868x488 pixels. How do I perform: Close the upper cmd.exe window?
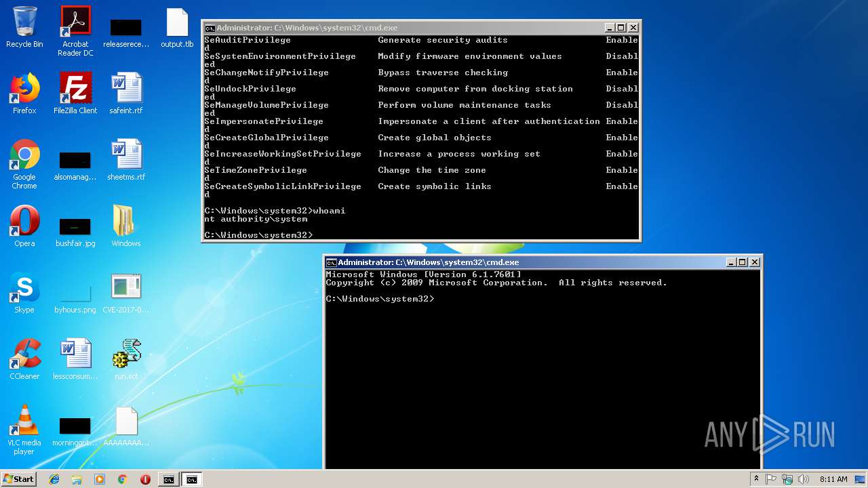coord(633,28)
